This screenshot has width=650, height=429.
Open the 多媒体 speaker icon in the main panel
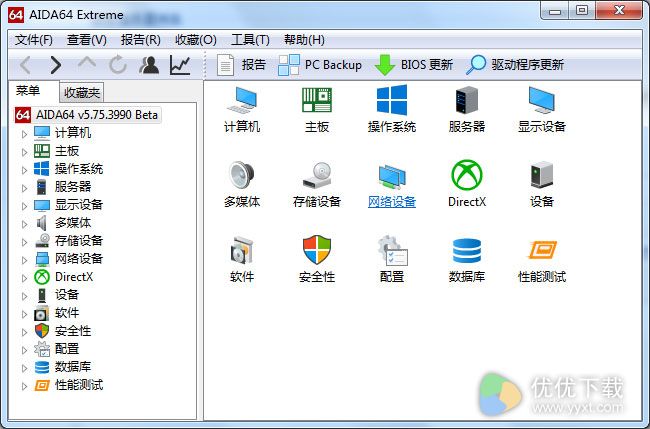[x=242, y=175]
